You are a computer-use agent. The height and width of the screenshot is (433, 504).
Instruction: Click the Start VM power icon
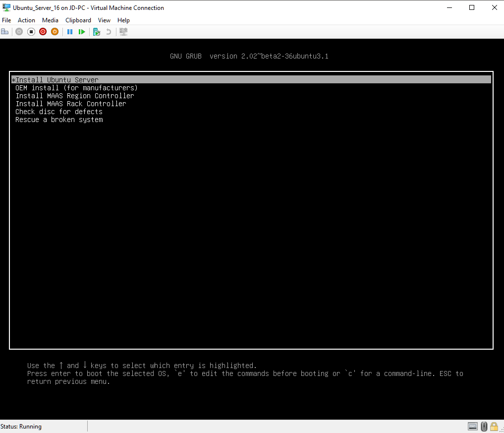point(19,32)
